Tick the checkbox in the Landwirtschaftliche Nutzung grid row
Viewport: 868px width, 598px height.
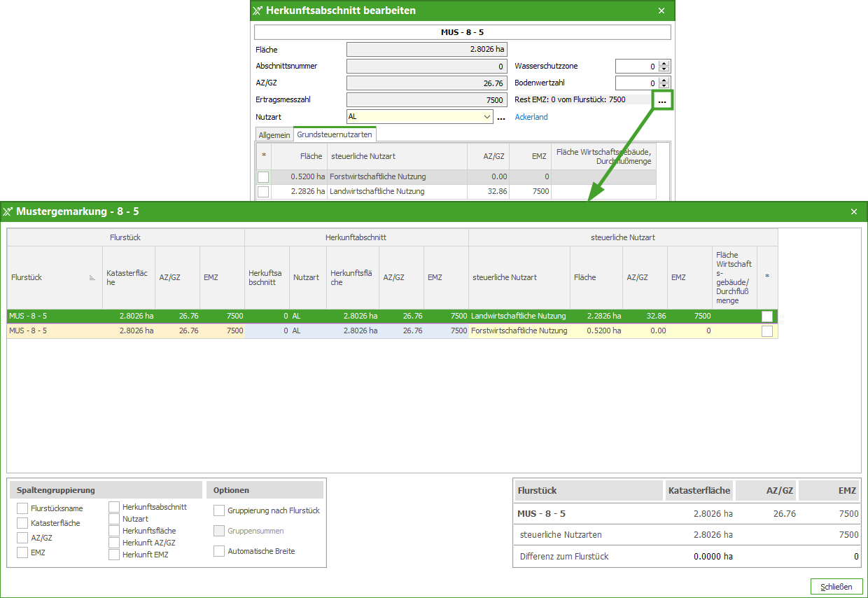tap(767, 317)
